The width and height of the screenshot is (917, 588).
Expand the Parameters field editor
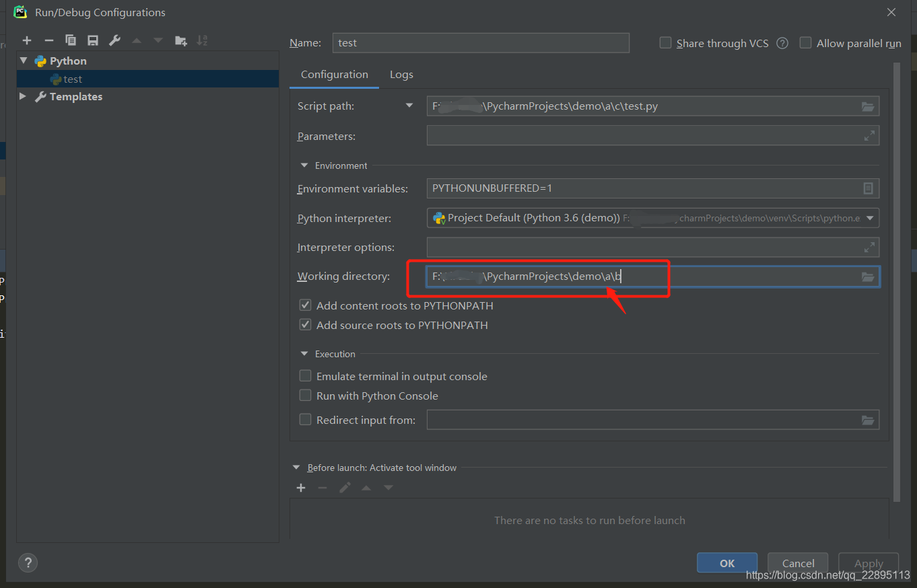[869, 136]
